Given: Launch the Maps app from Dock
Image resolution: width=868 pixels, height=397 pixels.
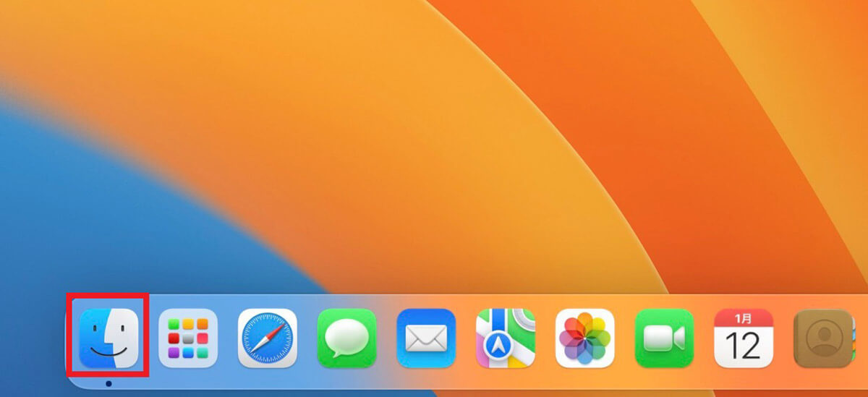Looking at the screenshot, I should [x=506, y=338].
